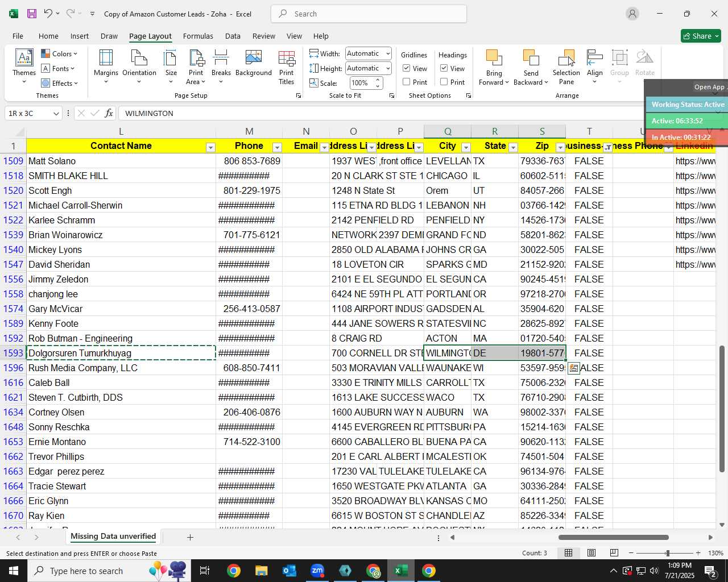
Task: Open the Windows Start menu
Action: (x=14, y=571)
